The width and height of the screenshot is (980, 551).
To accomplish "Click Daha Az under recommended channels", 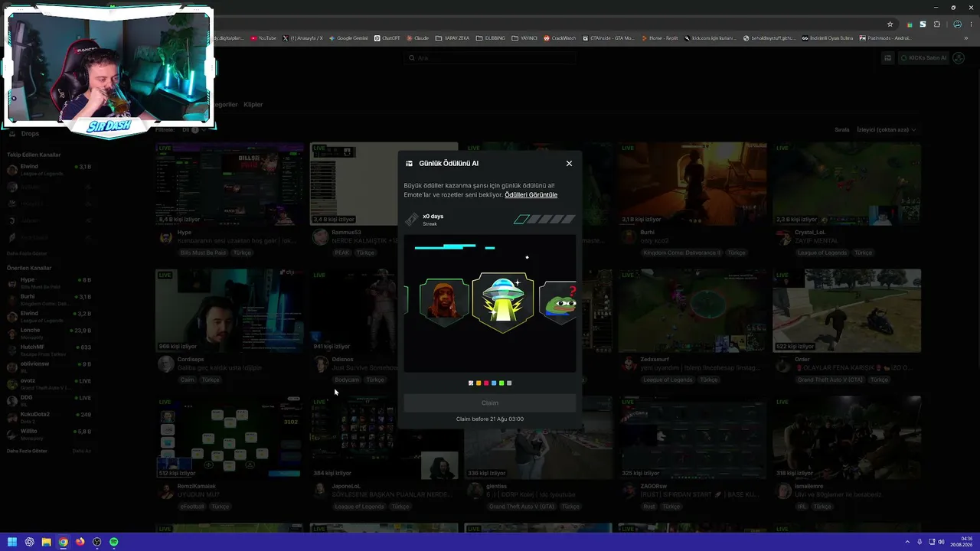I will point(81,451).
